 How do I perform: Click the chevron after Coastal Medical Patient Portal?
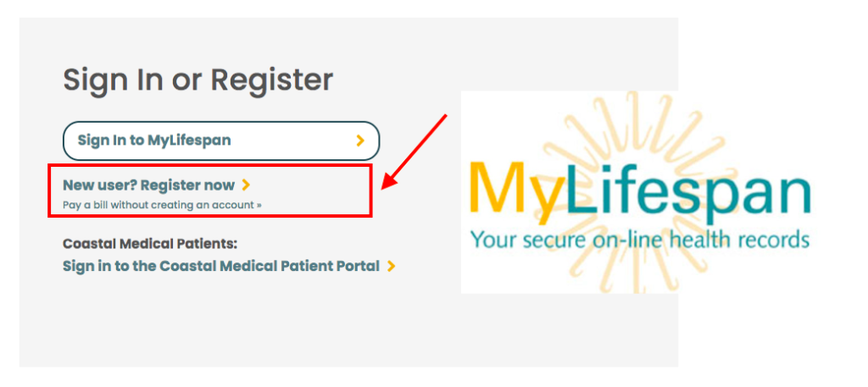(x=392, y=267)
